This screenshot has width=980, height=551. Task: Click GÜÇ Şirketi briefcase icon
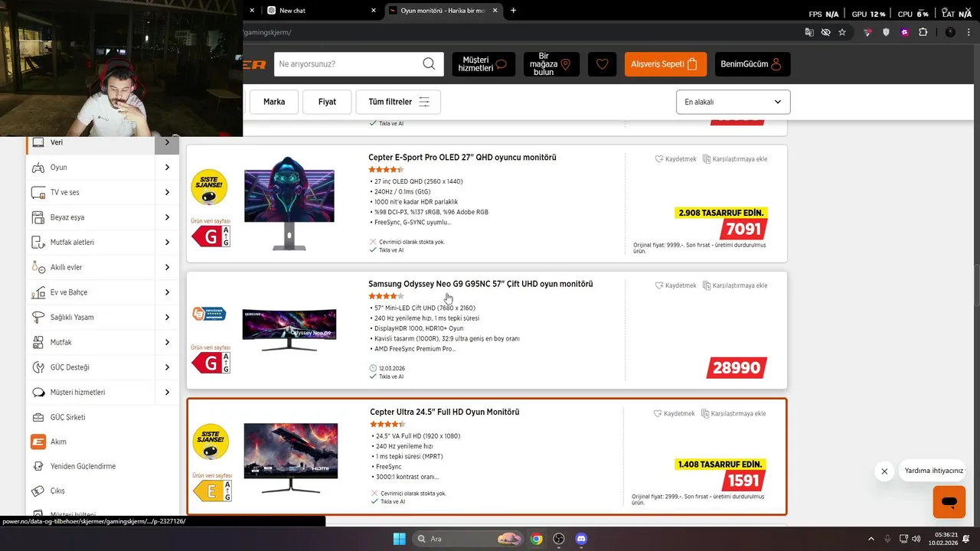coord(38,417)
